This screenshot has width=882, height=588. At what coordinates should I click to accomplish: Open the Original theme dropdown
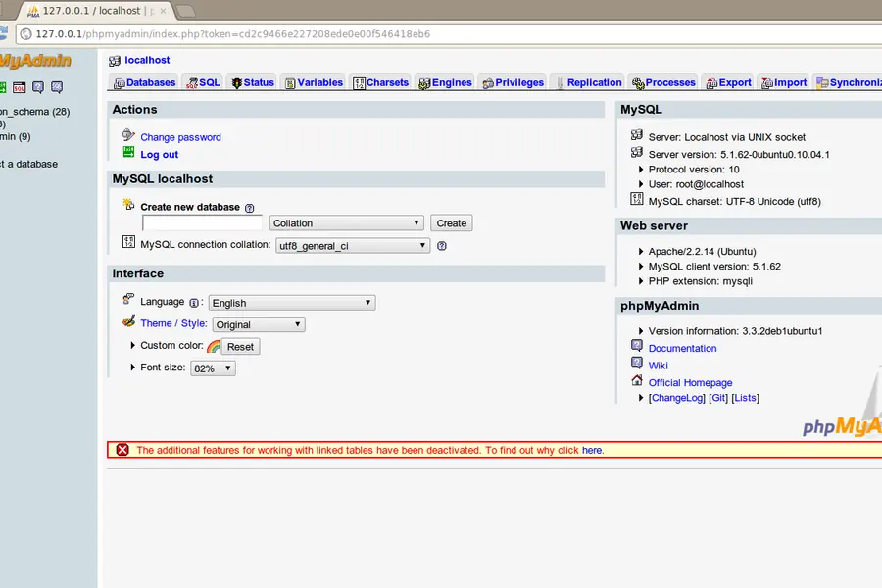(x=259, y=324)
